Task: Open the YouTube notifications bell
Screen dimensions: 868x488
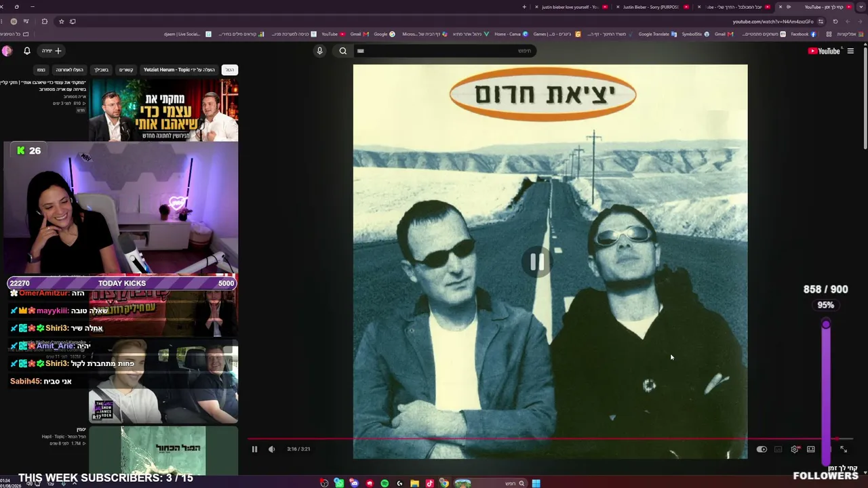Action: (x=27, y=51)
